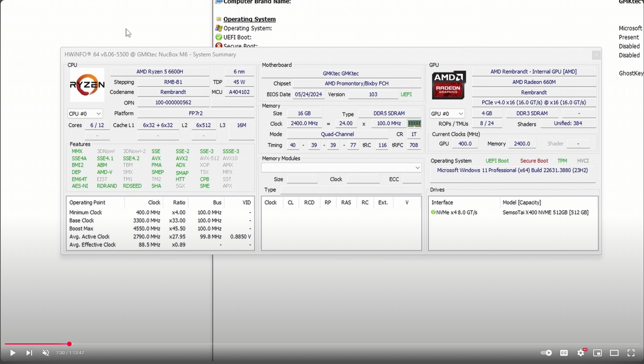Play the video
Image resolution: width=644 pixels, height=364 pixels.
[13, 353]
